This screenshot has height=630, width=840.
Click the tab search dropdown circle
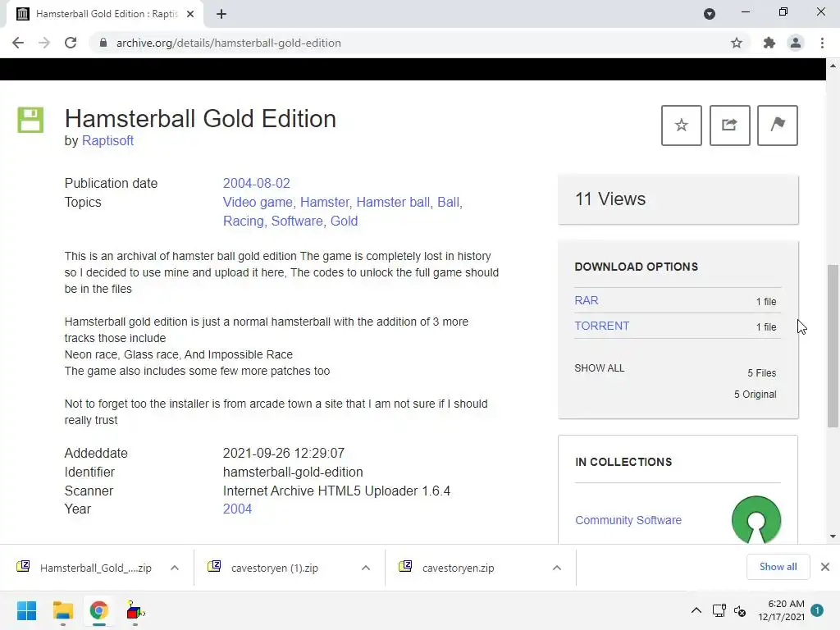[x=710, y=14]
